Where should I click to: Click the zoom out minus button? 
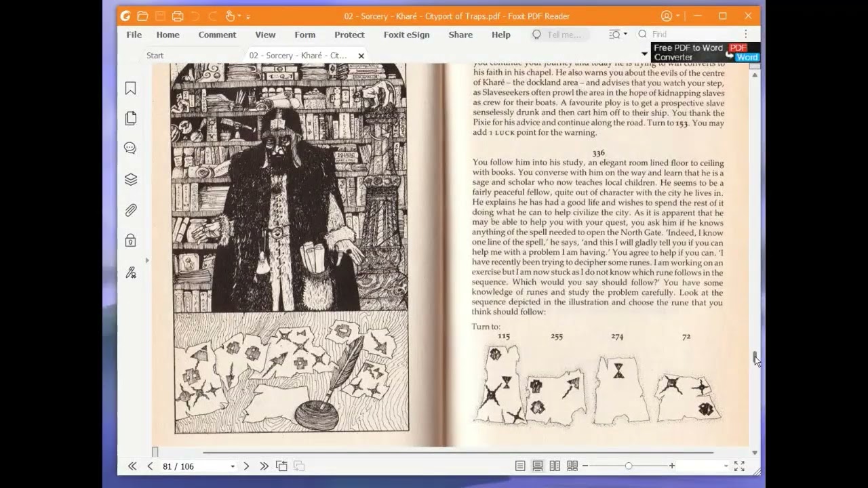point(585,466)
